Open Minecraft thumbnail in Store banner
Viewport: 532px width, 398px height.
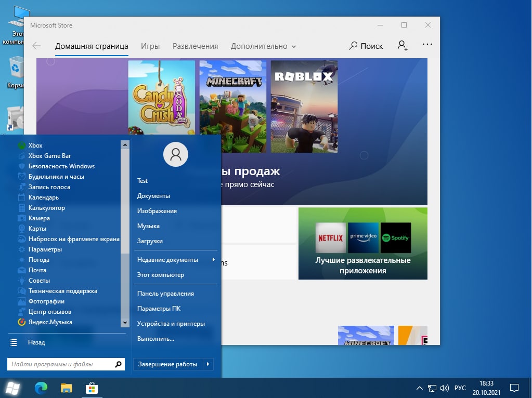[x=233, y=107]
